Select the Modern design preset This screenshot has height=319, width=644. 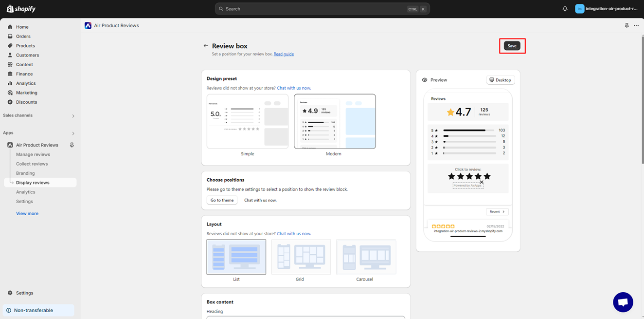point(335,121)
